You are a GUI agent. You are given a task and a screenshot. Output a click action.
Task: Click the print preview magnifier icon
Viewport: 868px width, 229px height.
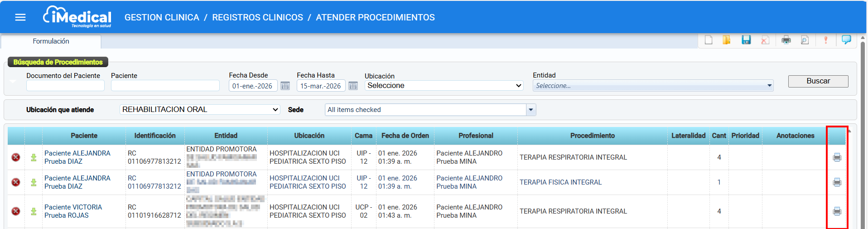(x=805, y=40)
